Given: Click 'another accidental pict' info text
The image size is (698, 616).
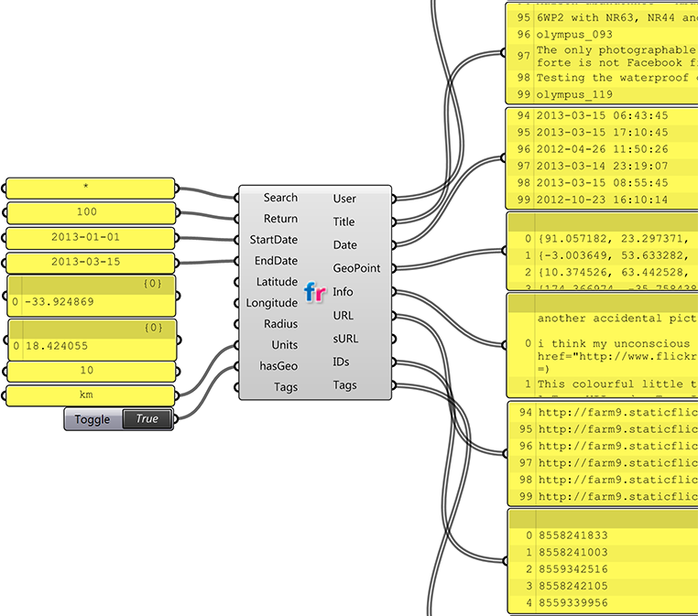Looking at the screenshot, I should (x=617, y=319).
